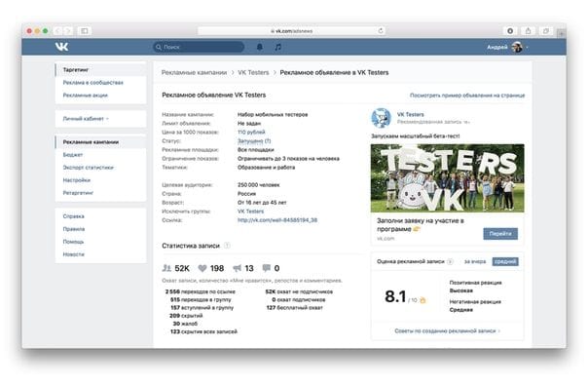Open Рекламные акции sidebar item
This screenshot has width=588, height=386.
click(85, 96)
